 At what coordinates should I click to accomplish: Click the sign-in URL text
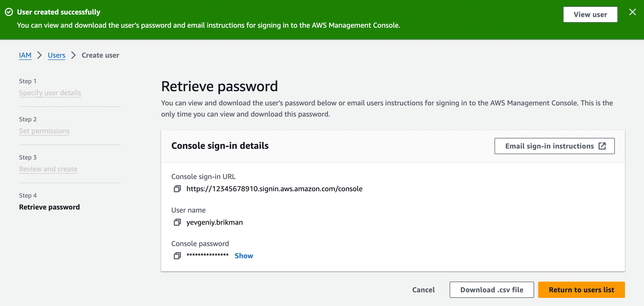[274, 189]
